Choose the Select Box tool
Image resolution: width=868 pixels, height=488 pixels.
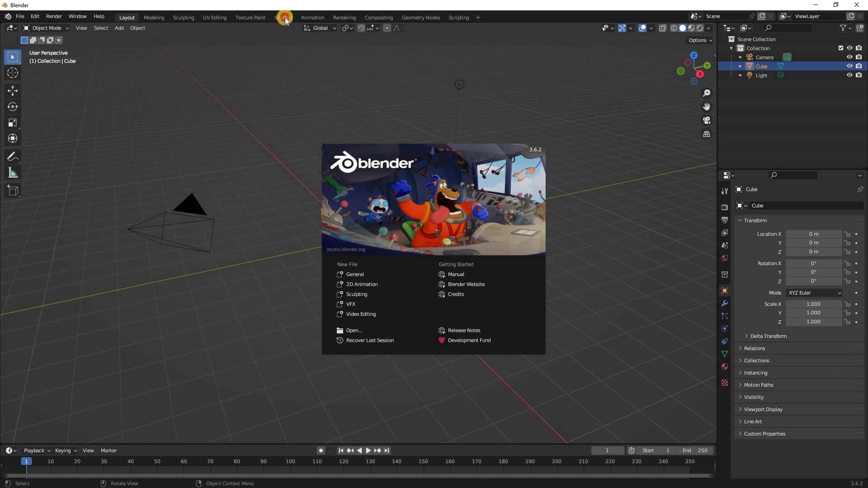[13, 57]
